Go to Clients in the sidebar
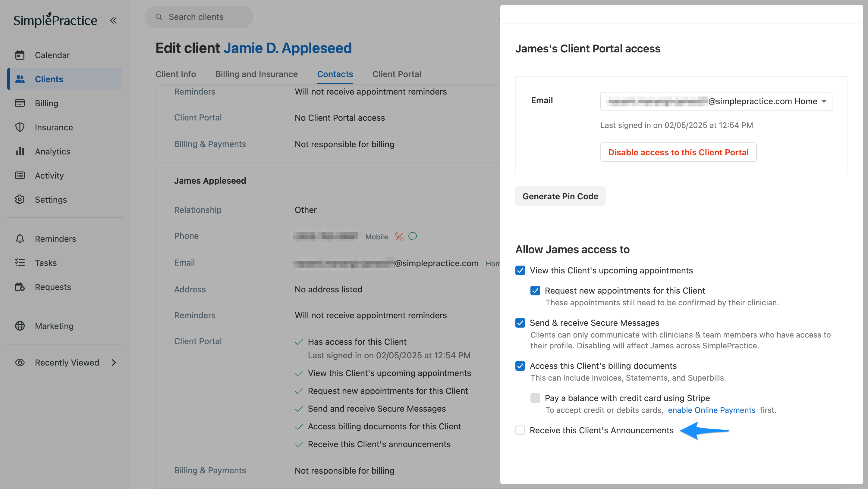868x489 pixels. pos(64,79)
